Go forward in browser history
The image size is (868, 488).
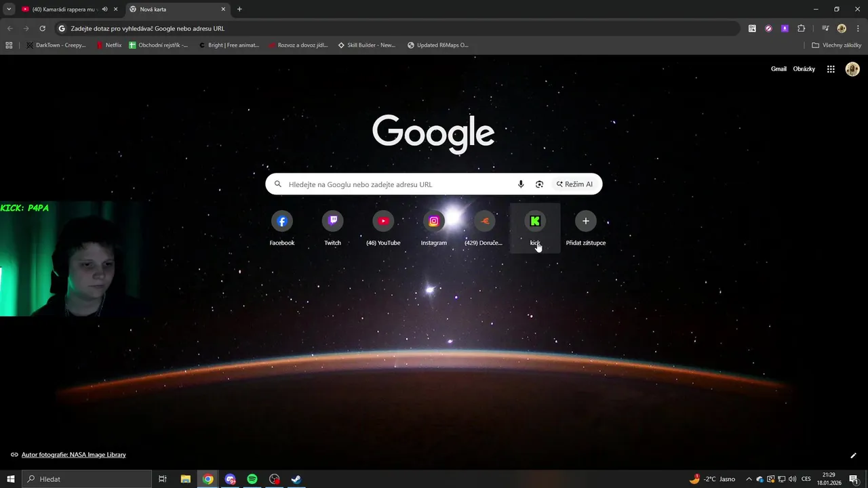(x=26, y=28)
